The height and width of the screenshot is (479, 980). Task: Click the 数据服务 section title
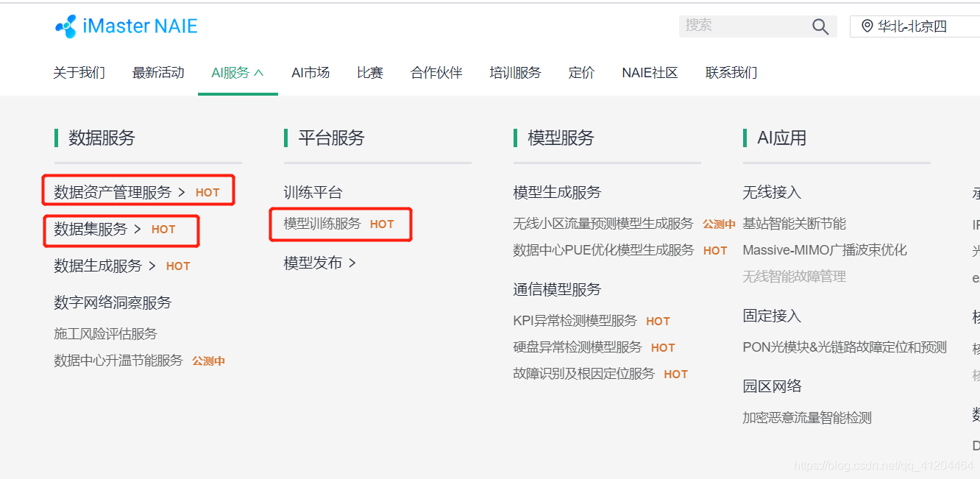click(x=102, y=138)
